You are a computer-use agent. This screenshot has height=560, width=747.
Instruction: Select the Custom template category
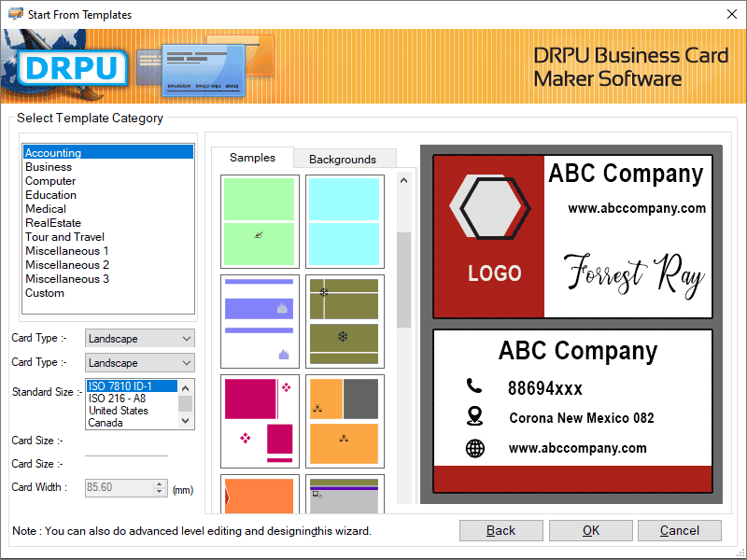(x=48, y=292)
